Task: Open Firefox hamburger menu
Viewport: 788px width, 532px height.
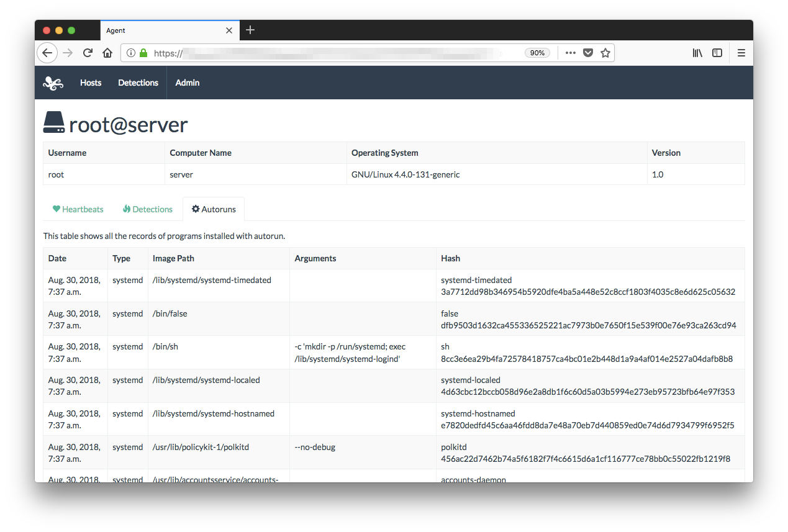Action: 741,53
